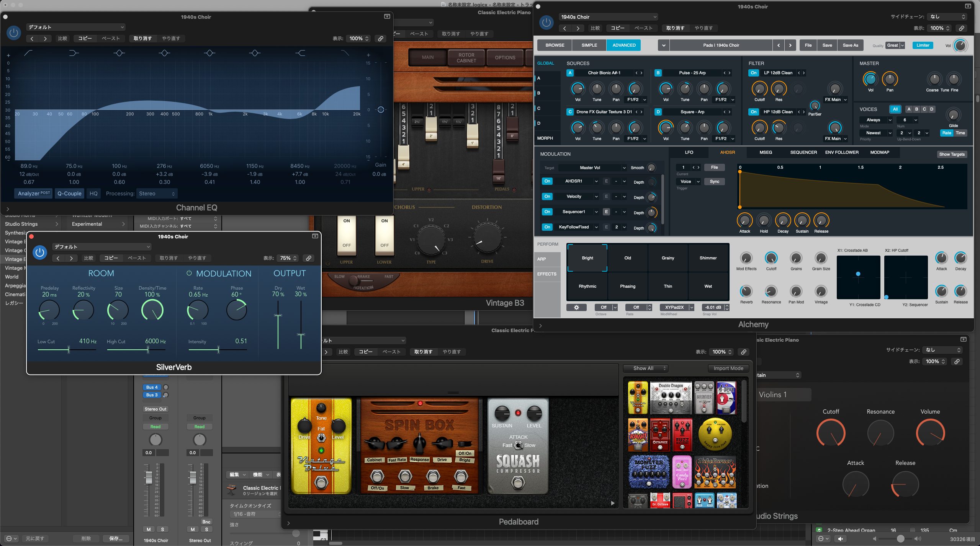Select Tube Burner pedal thumbnail
This screenshot has height=546, width=980.
pos(715,473)
